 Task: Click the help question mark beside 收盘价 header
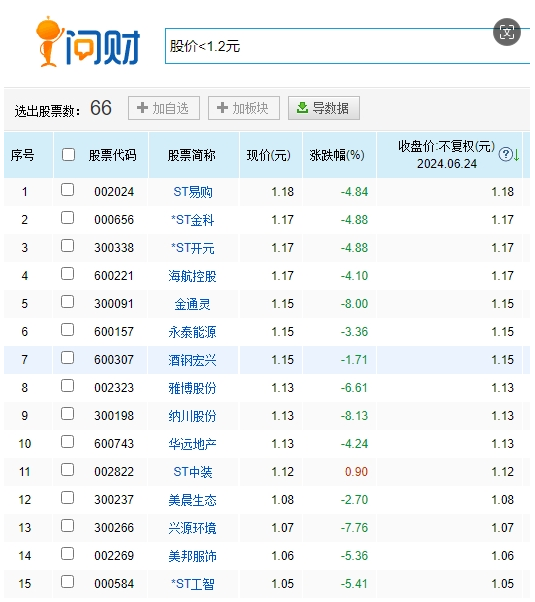click(x=505, y=154)
